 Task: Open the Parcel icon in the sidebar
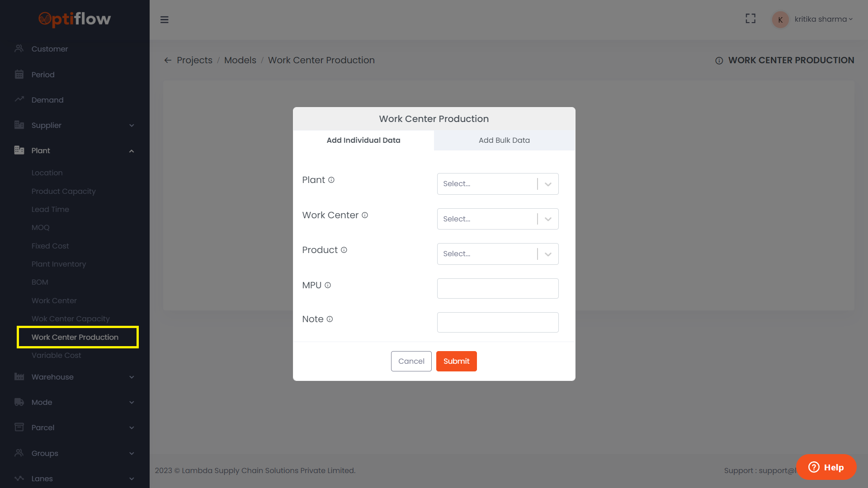pyautogui.click(x=19, y=427)
